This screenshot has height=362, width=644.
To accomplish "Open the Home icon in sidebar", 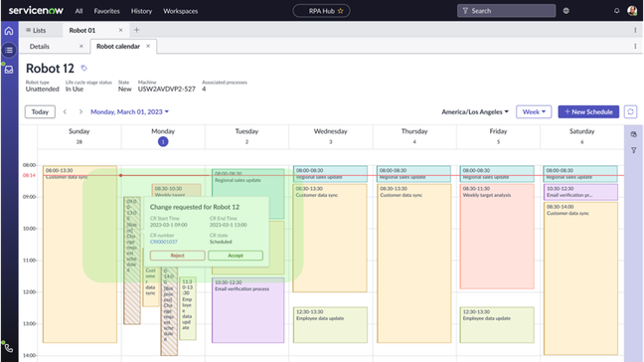I will coord(9,31).
